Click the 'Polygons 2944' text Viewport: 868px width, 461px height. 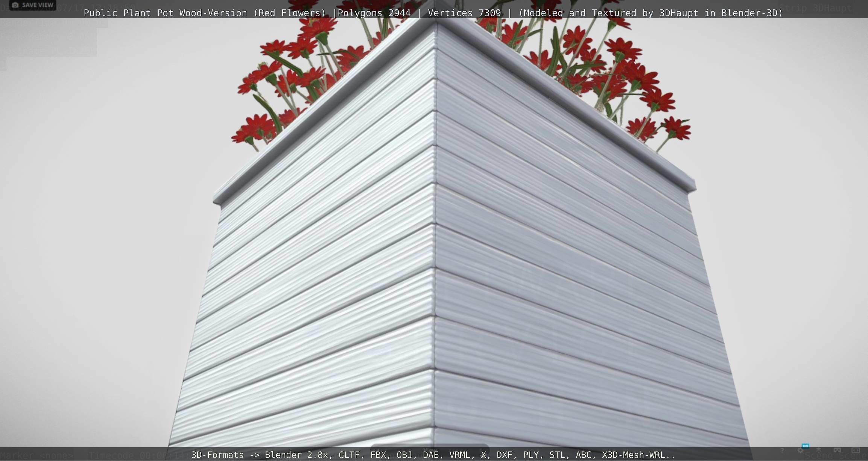(374, 13)
